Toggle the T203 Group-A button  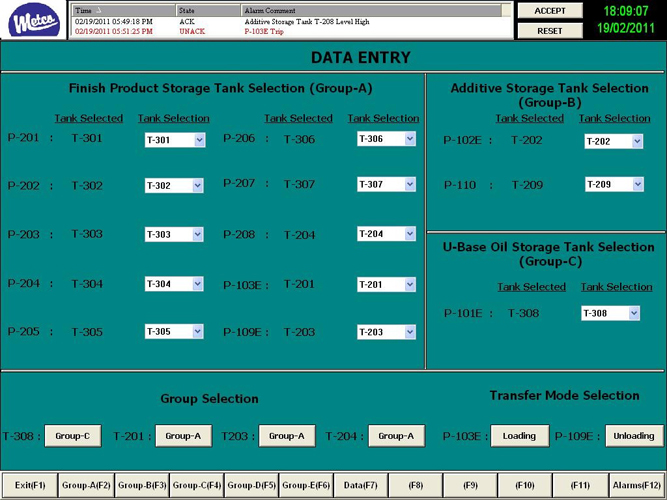287,436
